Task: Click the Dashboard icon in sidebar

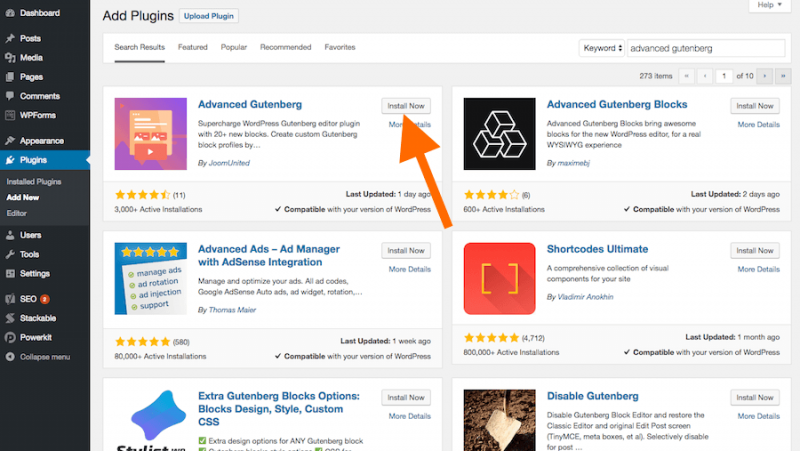Action: (x=10, y=13)
